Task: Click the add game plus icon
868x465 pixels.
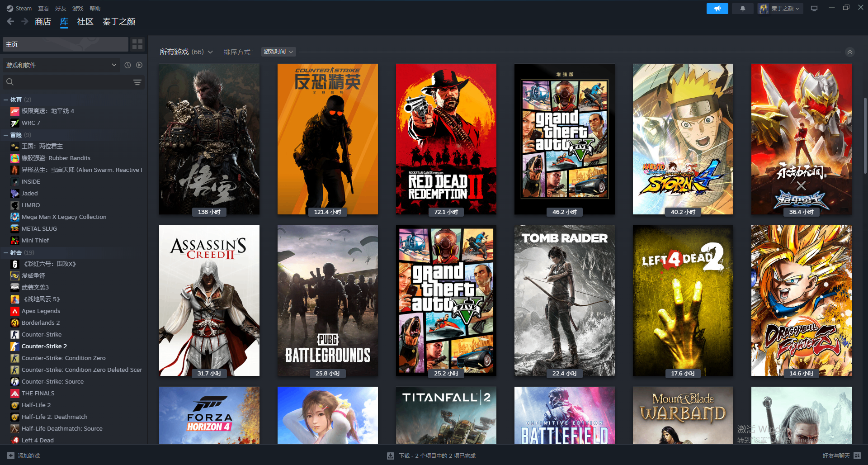Action: (x=11, y=456)
